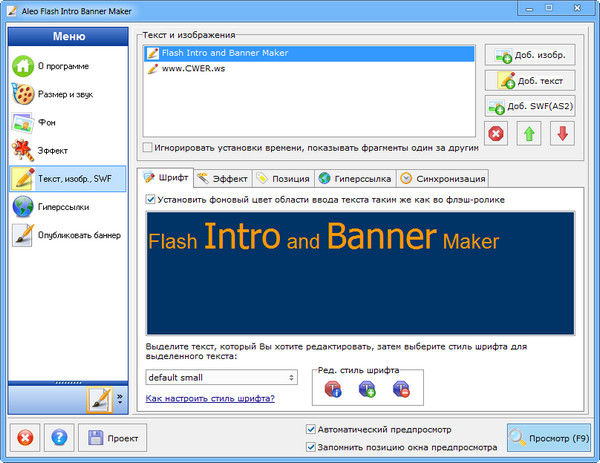Image resolution: width=600 pixels, height=463 pixels.
Task: Toggle 'Игнорировать установки времени' checkbox
Action: coord(148,147)
